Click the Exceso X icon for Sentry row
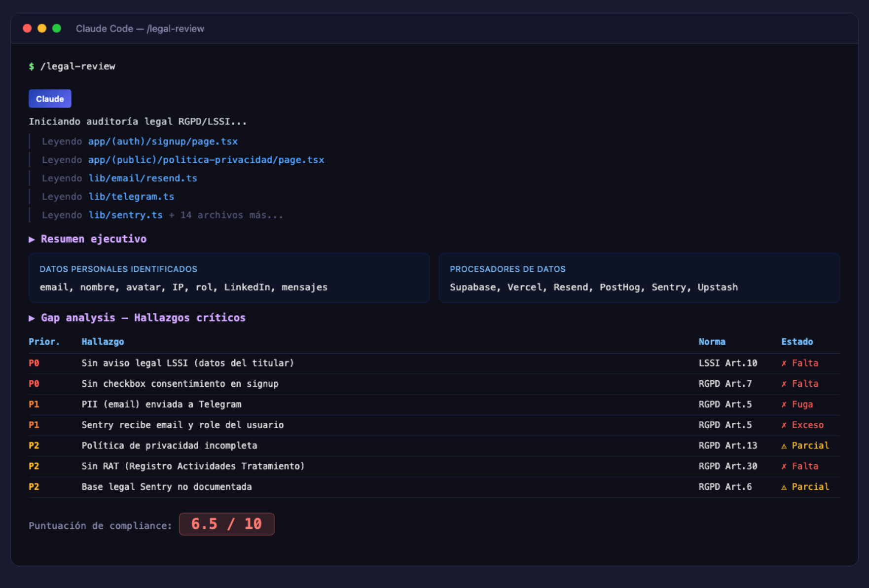 [x=784, y=425]
